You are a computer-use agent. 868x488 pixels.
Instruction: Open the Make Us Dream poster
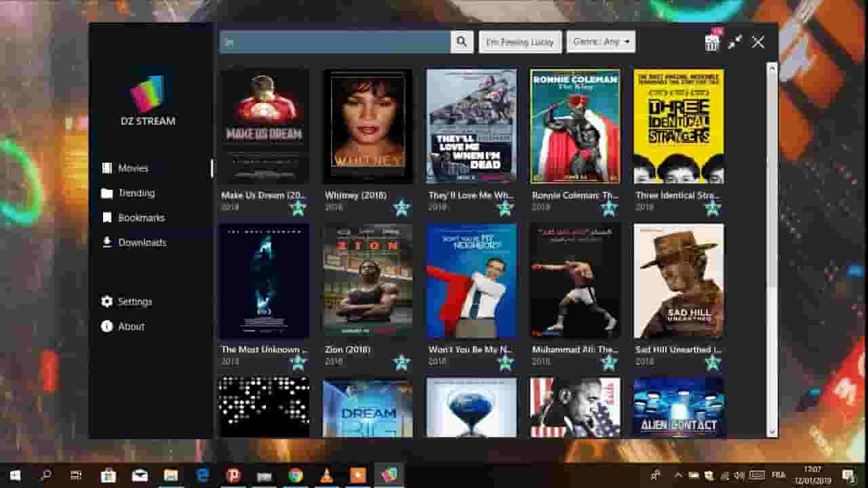coord(264,126)
